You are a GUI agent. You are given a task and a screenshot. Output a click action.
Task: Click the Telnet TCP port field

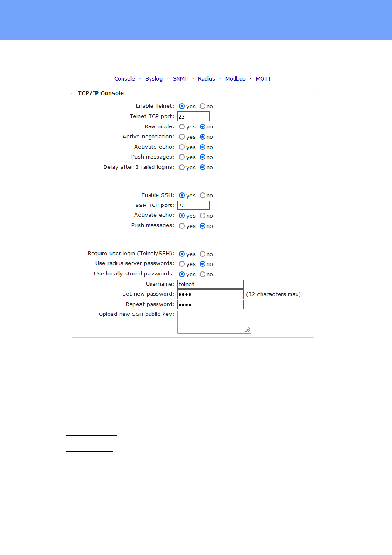(194, 116)
